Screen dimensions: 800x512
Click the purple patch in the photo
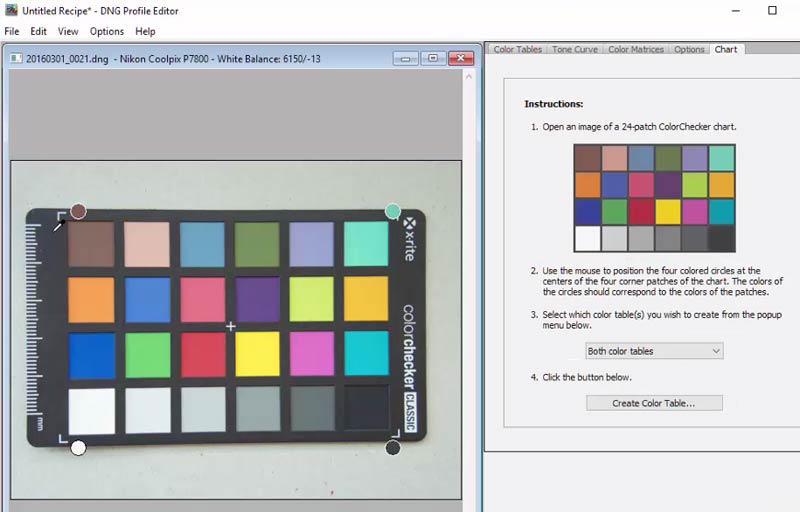pyautogui.click(x=258, y=299)
